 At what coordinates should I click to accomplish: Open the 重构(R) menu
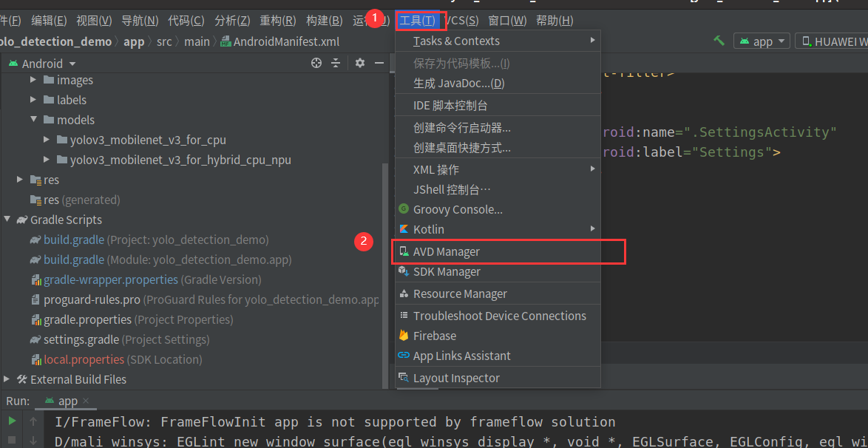click(x=278, y=21)
